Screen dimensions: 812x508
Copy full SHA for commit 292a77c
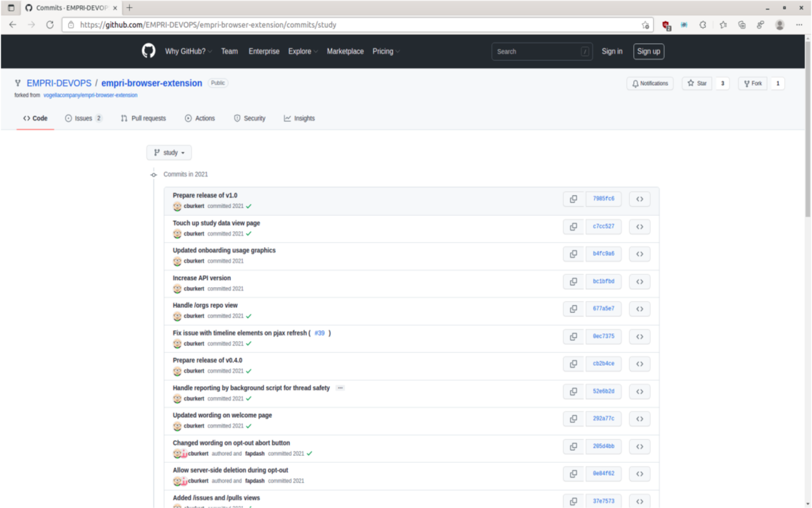click(573, 418)
